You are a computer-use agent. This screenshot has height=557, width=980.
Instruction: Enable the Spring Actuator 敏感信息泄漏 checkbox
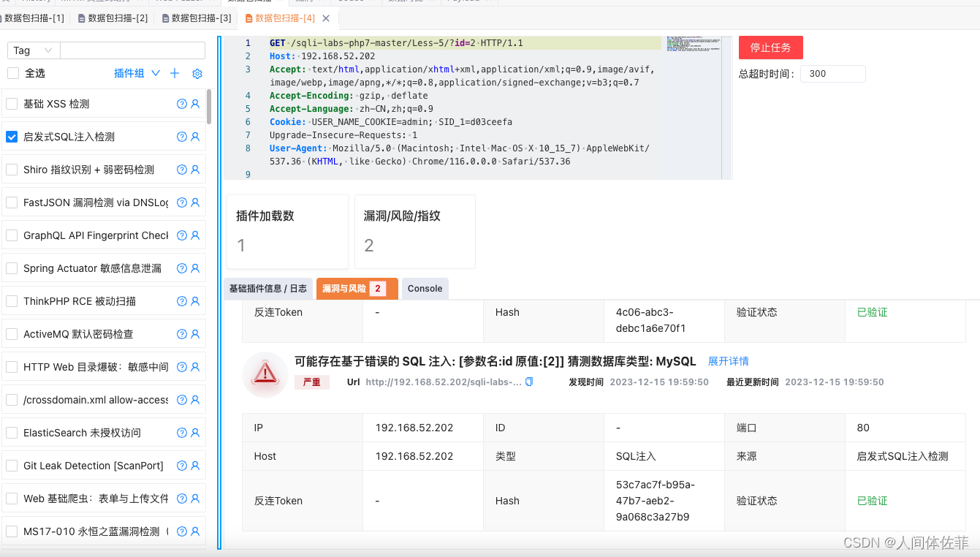[x=12, y=268]
